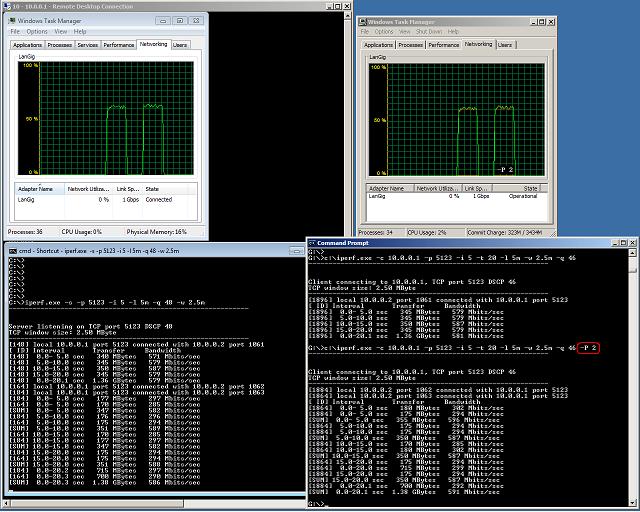Sort by Link Speed in left Task Manager
This screenshot has height=512, width=640.
pyautogui.click(x=128, y=189)
